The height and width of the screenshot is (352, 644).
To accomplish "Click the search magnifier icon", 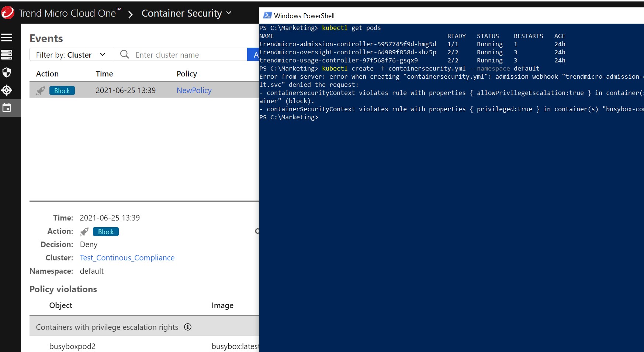I will point(125,55).
